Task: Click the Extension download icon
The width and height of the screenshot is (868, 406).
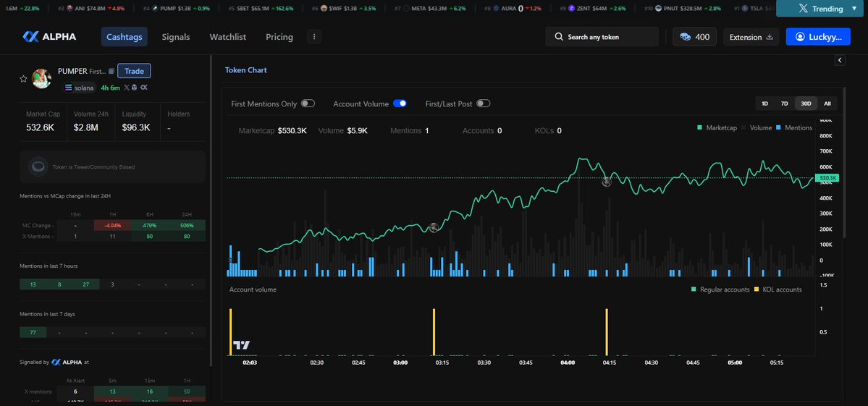Action: click(x=770, y=37)
